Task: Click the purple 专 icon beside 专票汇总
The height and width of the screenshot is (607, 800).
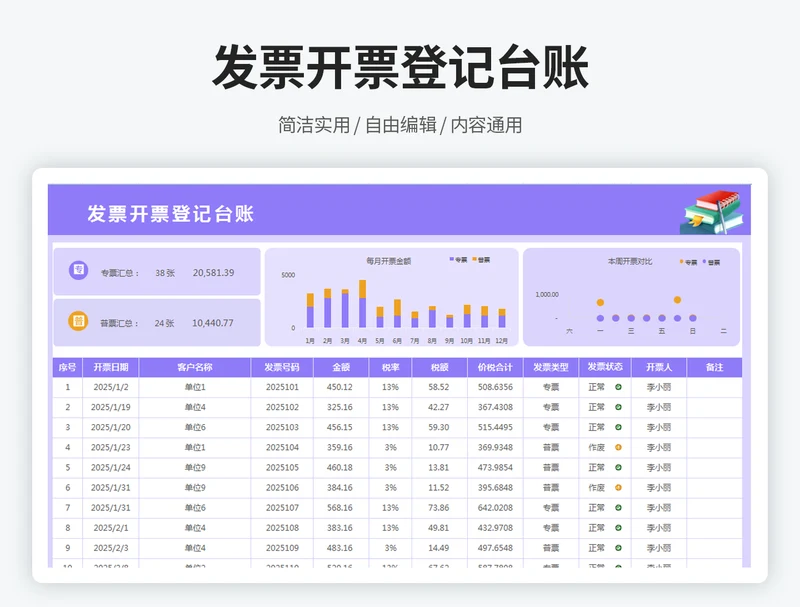Action: click(x=78, y=270)
